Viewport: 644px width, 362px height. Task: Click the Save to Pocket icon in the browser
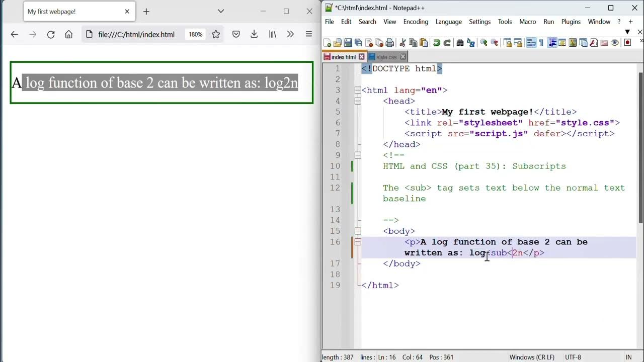tap(236, 34)
